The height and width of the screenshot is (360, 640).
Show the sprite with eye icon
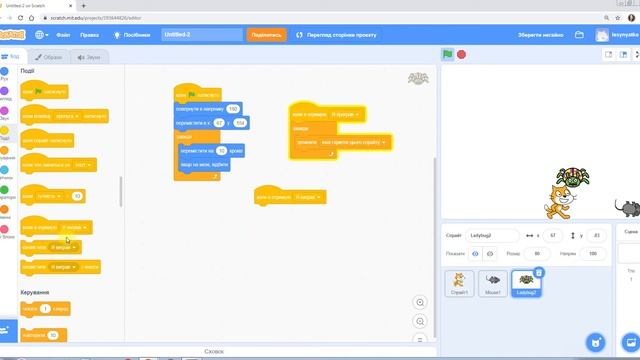475,253
